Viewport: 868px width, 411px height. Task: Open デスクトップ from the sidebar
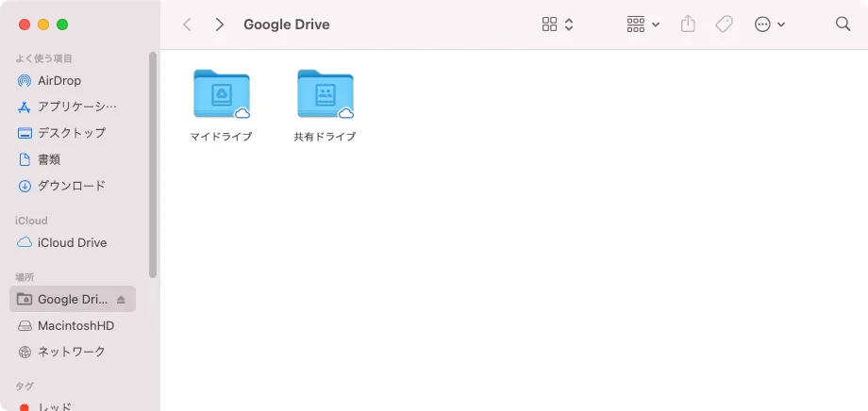(x=71, y=133)
